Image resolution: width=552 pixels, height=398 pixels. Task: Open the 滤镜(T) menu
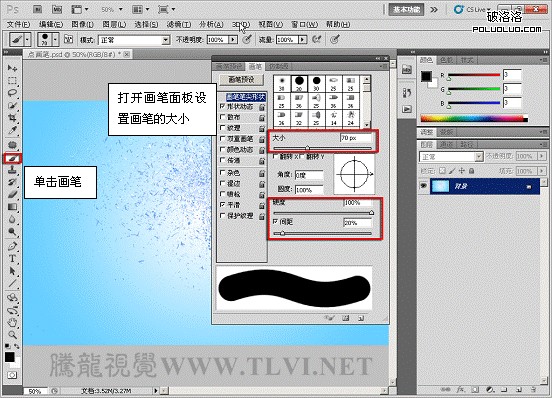(179, 24)
